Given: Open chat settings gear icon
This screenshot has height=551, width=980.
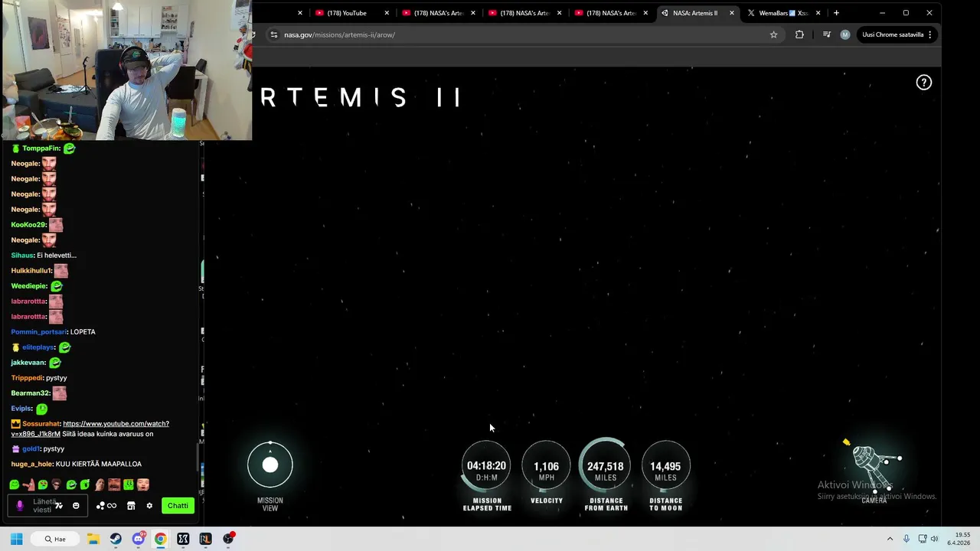Looking at the screenshot, I should coord(149,506).
